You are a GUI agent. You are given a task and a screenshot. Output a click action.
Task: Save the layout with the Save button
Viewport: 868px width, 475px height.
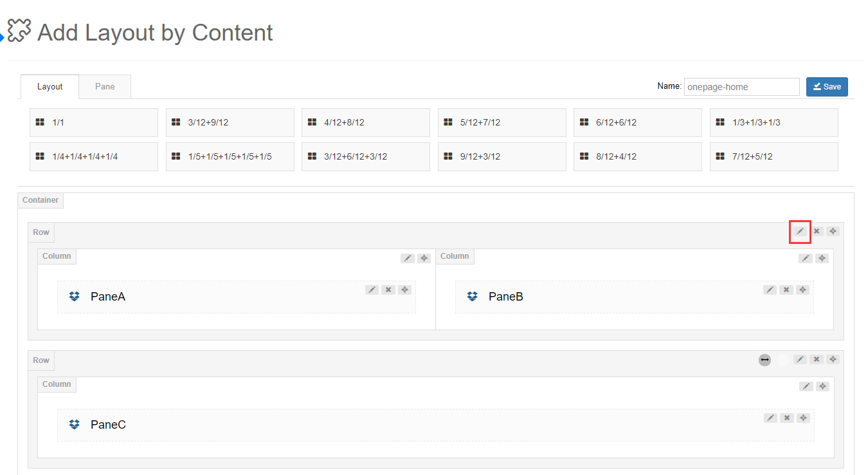(827, 87)
